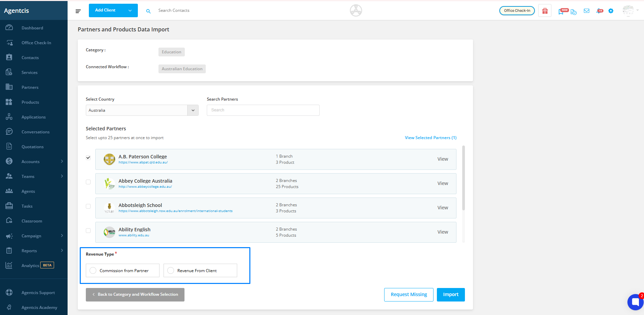Viewport: 644px width, 315px height.
Task: Go to Products in sidebar menu
Action: click(x=30, y=102)
